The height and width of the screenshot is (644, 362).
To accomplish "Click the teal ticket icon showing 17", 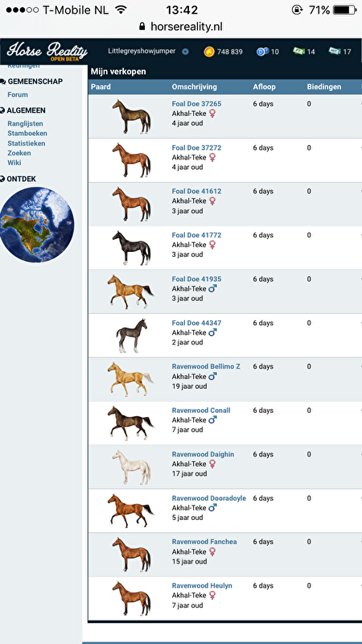I will (x=335, y=52).
